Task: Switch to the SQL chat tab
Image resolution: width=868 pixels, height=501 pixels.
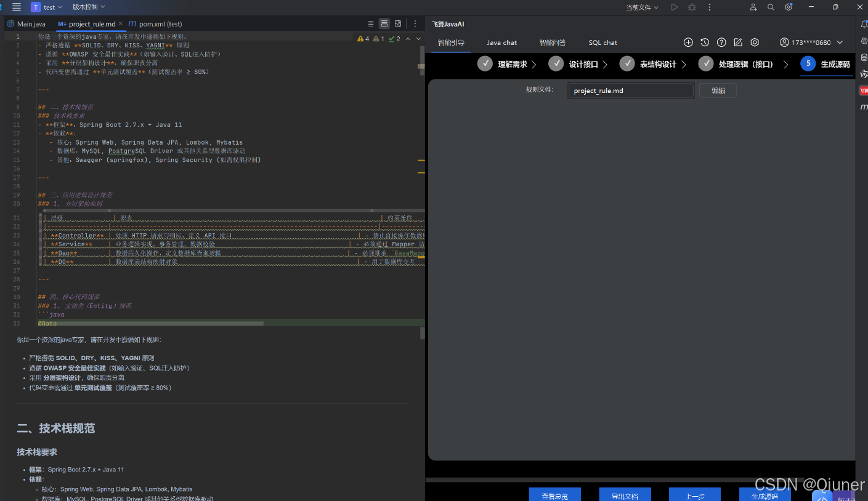Action: pos(602,42)
